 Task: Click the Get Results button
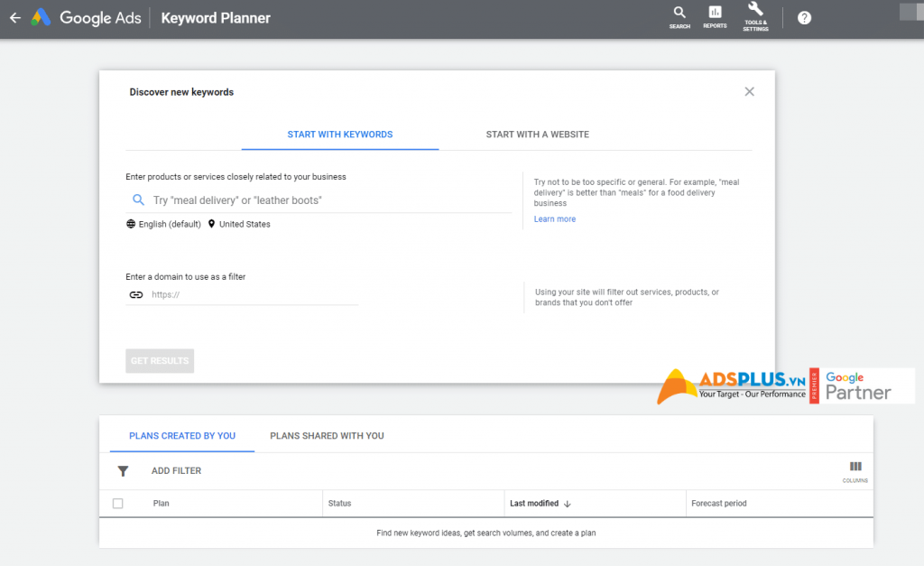point(160,361)
